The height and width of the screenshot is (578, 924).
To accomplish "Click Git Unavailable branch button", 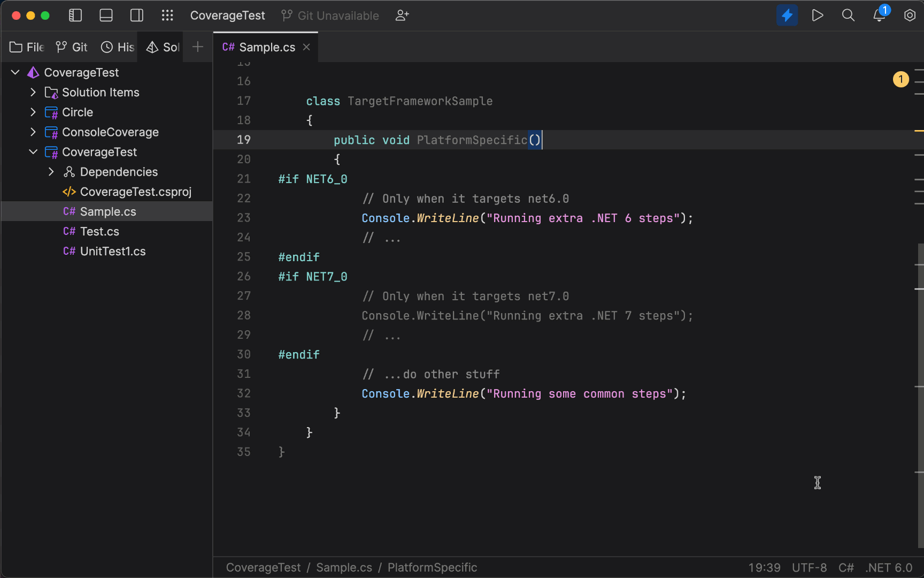I will click(x=330, y=16).
